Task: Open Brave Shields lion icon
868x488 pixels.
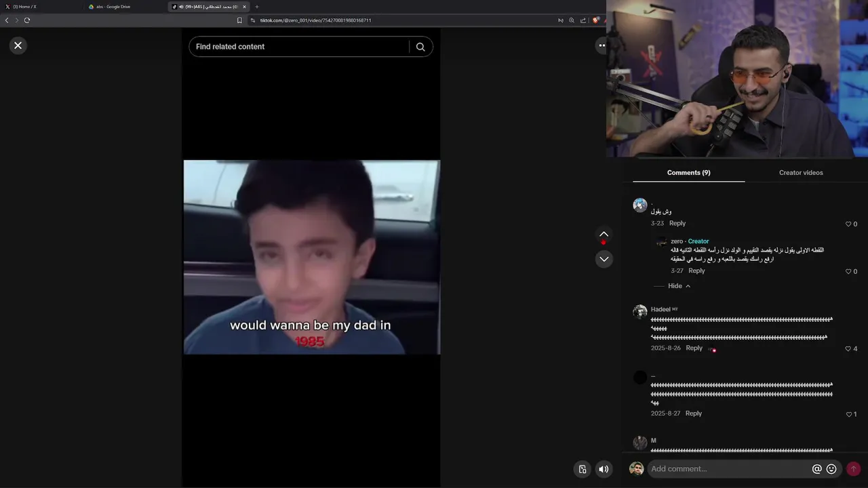Action: (595, 20)
